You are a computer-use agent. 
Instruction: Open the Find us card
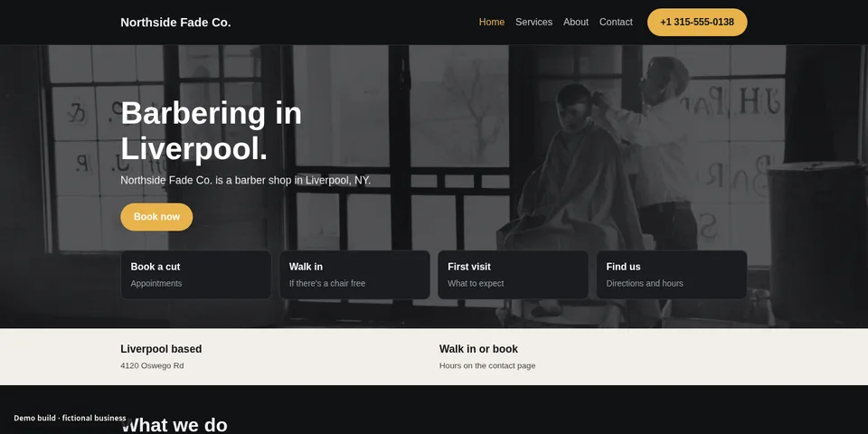point(672,275)
